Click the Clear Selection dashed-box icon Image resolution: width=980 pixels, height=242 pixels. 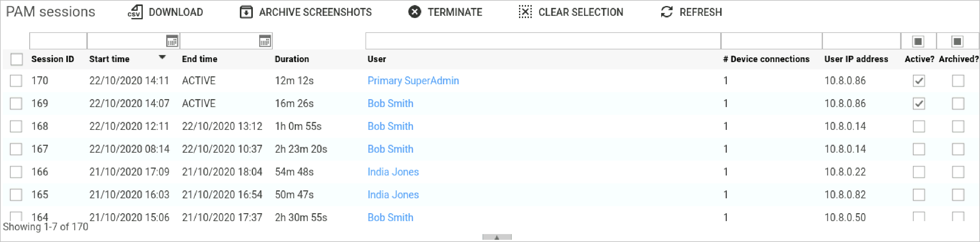(525, 12)
